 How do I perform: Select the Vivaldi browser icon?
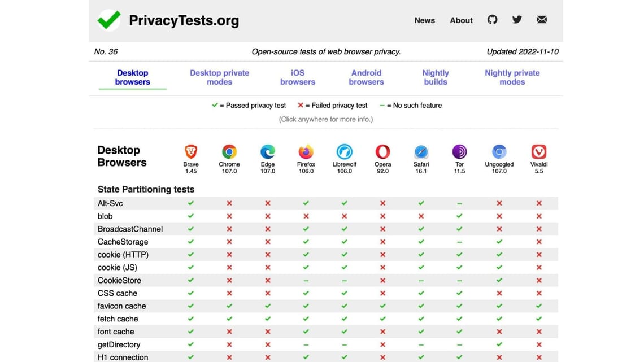538,151
